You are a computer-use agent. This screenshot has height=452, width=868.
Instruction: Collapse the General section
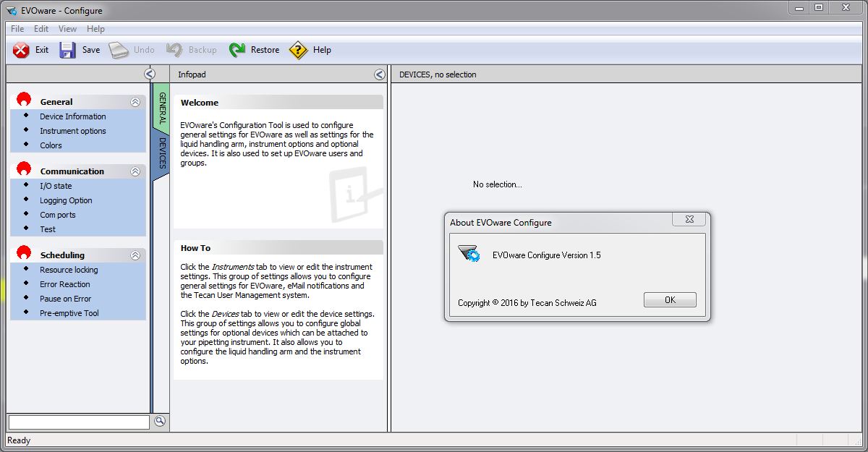point(135,102)
